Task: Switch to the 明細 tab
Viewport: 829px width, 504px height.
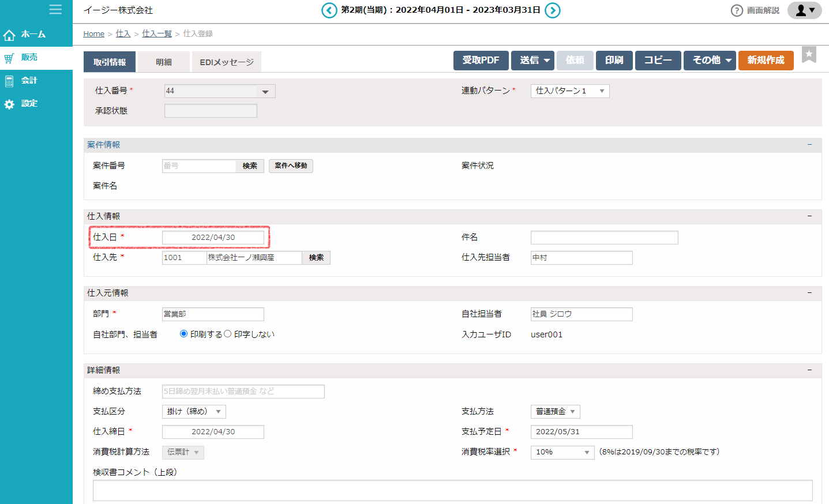Action: coord(164,62)
